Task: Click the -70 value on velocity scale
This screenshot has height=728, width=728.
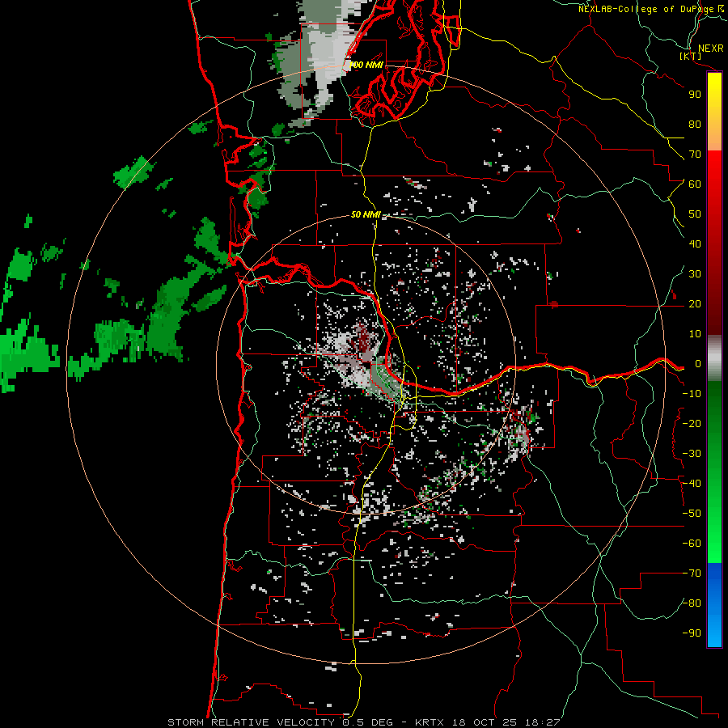Action: pos(692,574)
